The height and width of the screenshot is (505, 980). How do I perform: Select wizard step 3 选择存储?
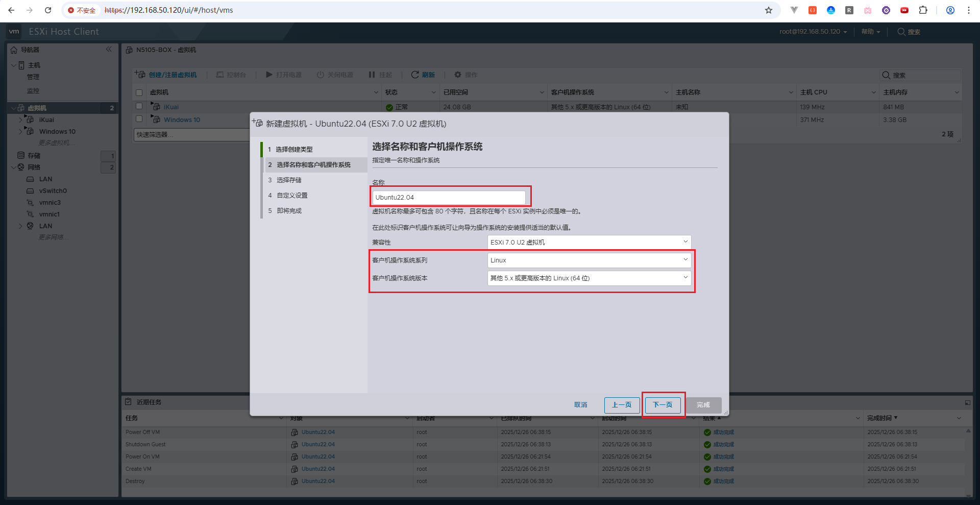click(x=289, y=180)
